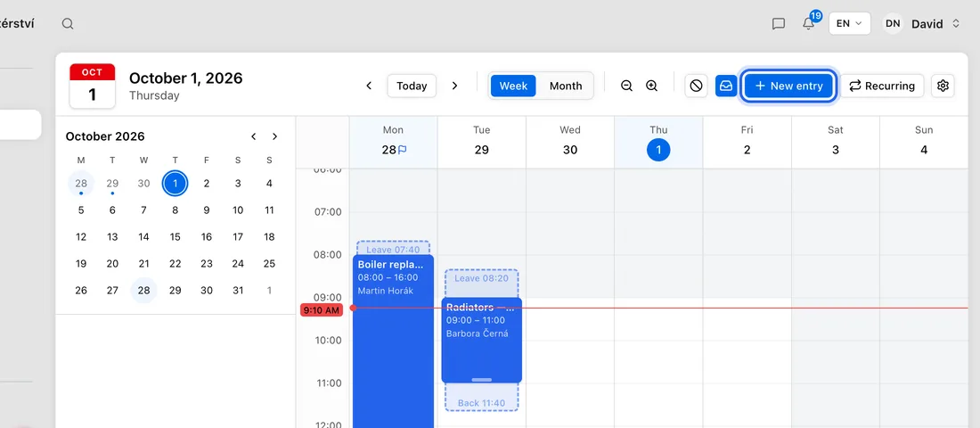Click the Sat 3 column header
This screenshot has height=428, width=980.
[x=836, y=142]
